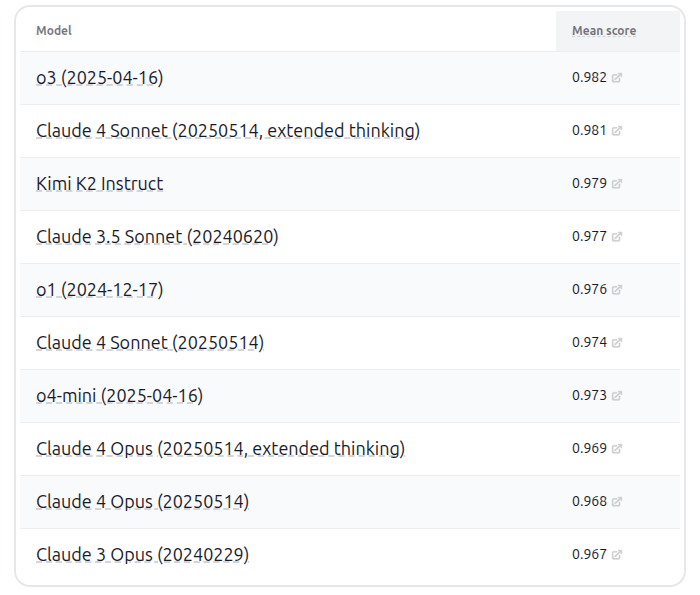Open Claude 4 Opus extended thinking link

coord(220,449)
